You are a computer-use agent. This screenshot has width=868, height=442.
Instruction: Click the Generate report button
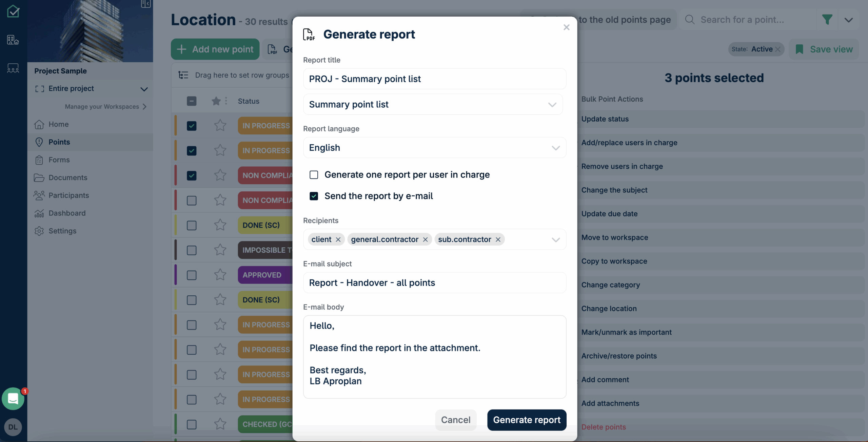tap(526, 420)
